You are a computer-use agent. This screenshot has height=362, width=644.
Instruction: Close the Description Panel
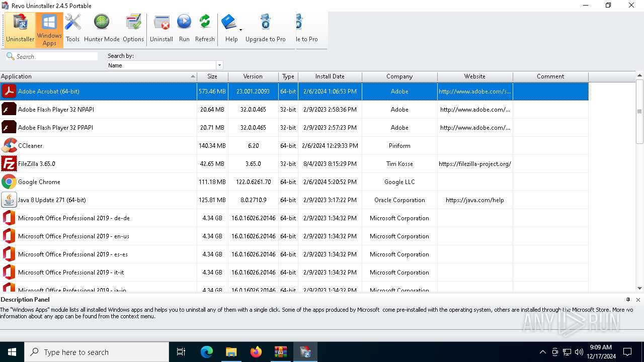[x=638, y=300]
